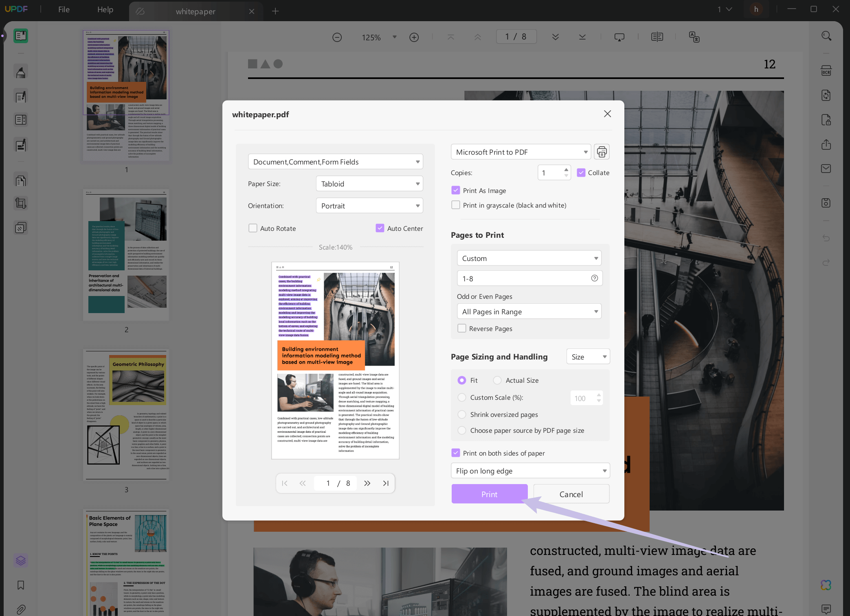This screenshot has height=616, width=850.
Task: Click the share export icon
Action: 826,145
